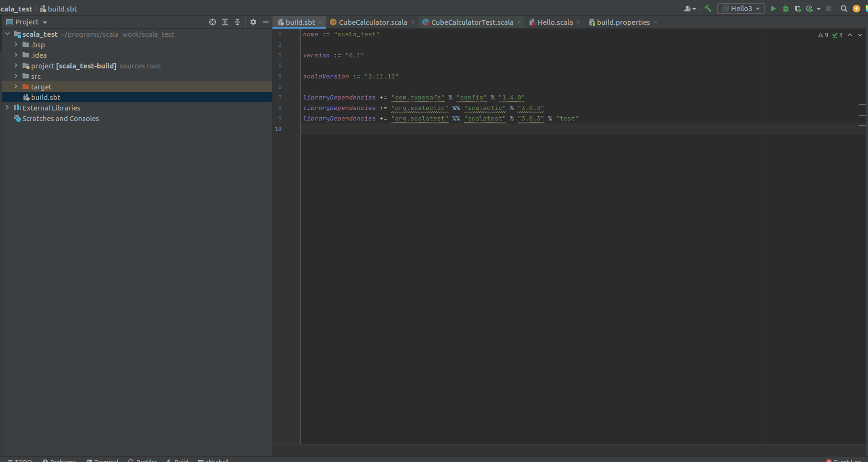
Task: Expand all nodes in the Project panel
Action: tap(225, 22)
